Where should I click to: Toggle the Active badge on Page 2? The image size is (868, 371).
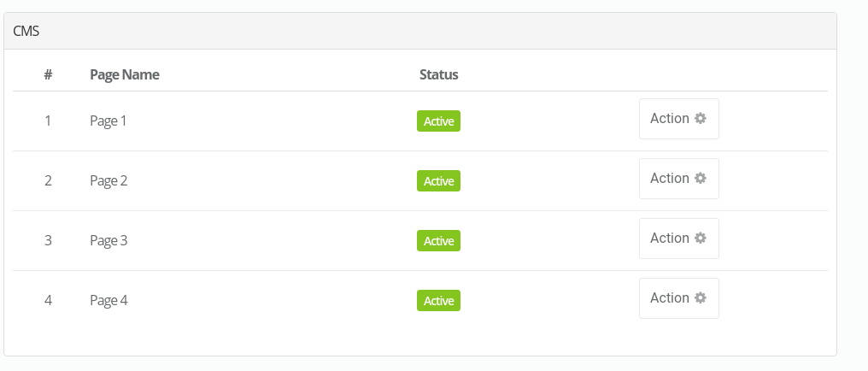(438, 181)
